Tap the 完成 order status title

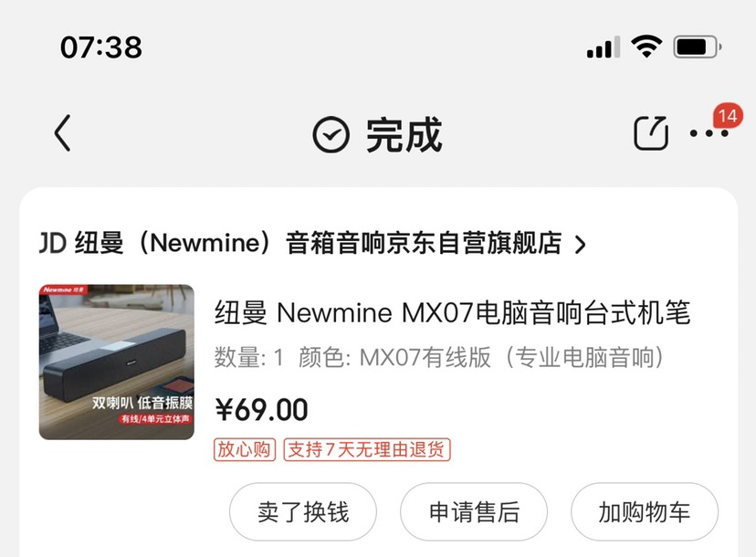coord(404,134)
